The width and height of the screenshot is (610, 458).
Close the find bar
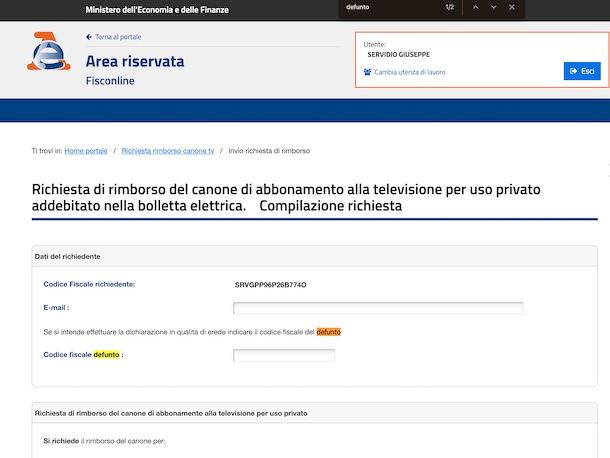coord(512,7)
